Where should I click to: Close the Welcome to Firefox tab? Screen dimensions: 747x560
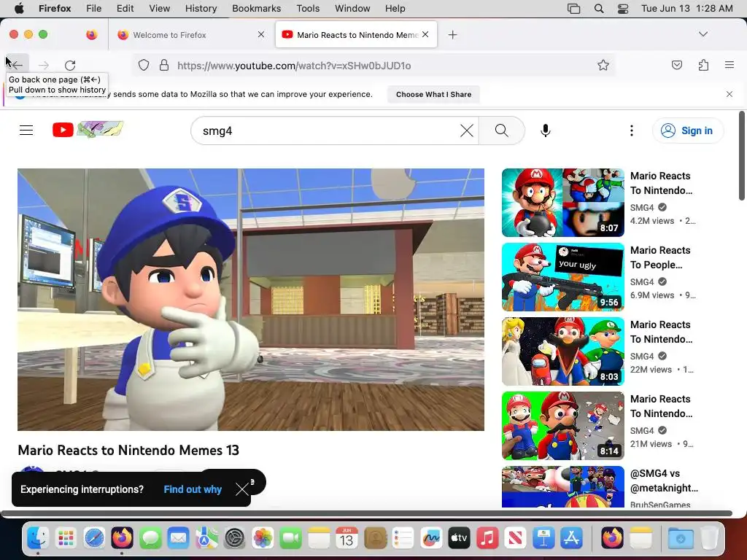point(261,34)
